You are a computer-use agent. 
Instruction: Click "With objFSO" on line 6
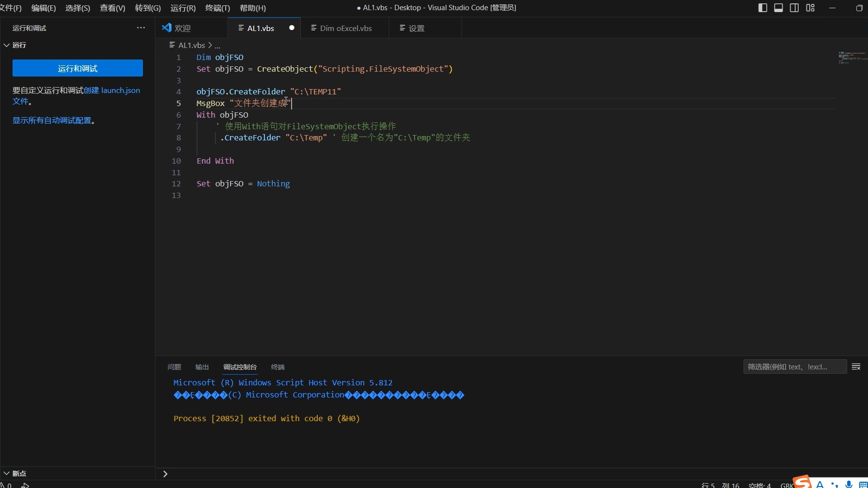tap(222, 115)
